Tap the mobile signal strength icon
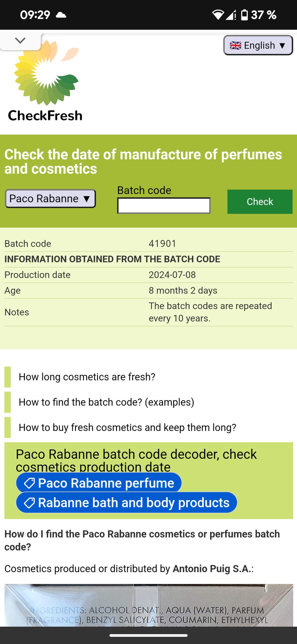Image resolution: width=297 pixels, height=644 pixels. coord(231,15)
